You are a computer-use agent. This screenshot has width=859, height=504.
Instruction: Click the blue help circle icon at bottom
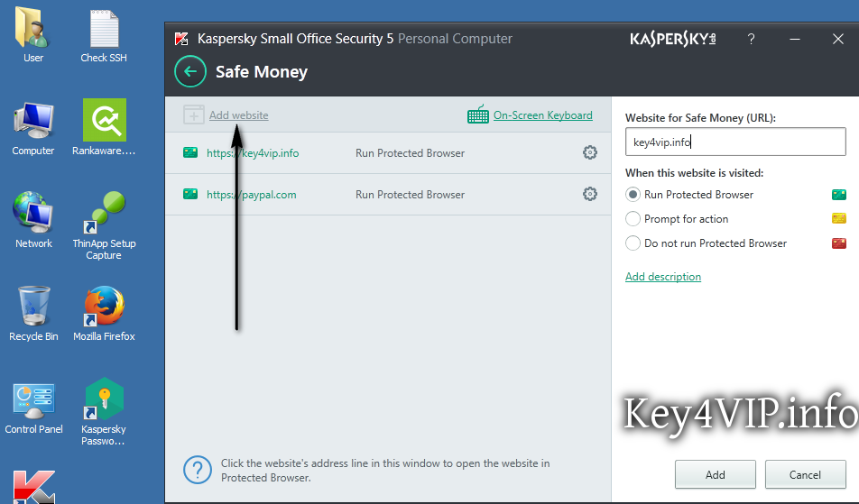coord(198,470)
